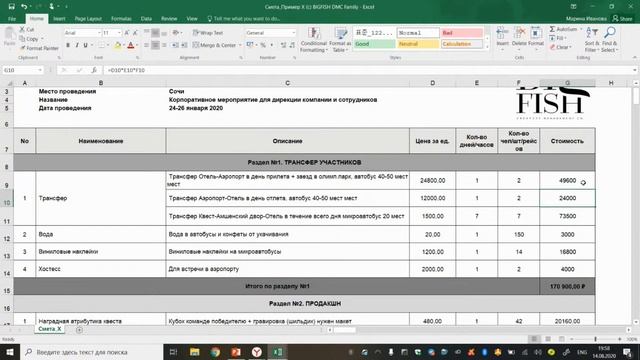Screen dimensions: 640x360
Task: Click the Insert Function fx icon
Action: [x=93, y=70]
